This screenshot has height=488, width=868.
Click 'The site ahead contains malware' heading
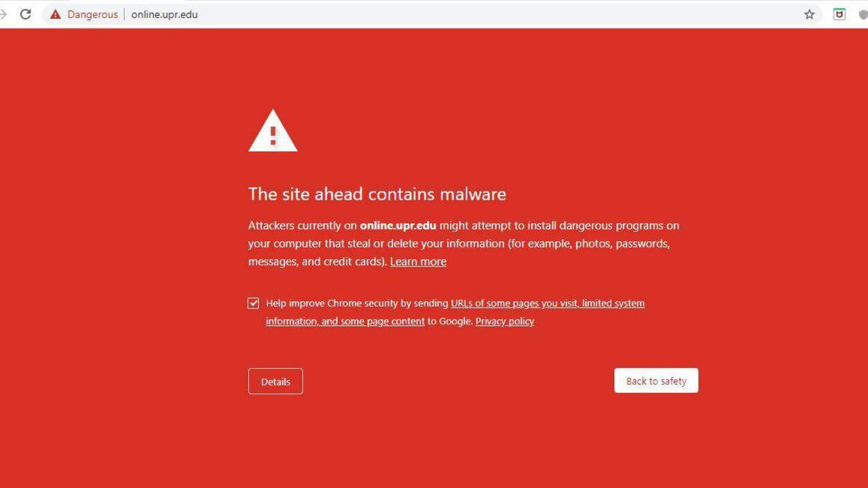tap(377, 193)
